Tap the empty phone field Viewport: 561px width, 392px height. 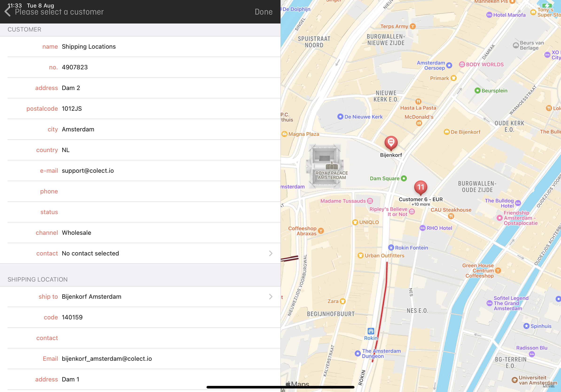[147, 191]
